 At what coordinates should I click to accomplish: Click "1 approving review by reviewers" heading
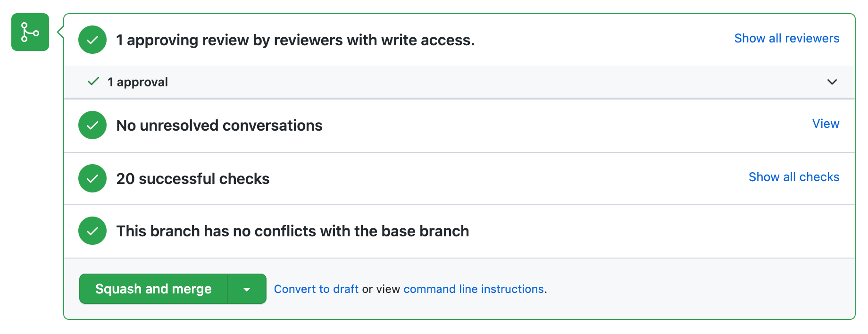[x=295, y=40]
